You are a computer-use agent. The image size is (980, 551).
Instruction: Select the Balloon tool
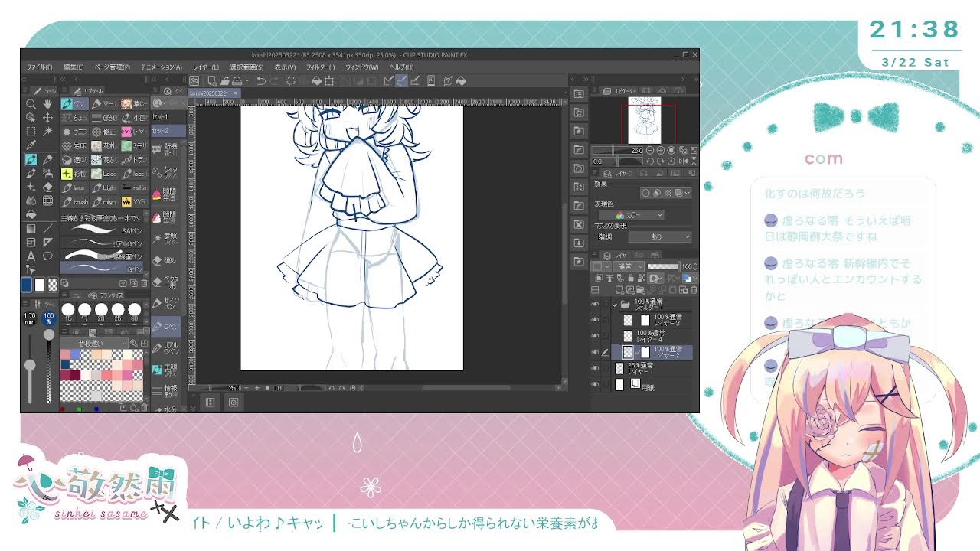tap(47, 256)
